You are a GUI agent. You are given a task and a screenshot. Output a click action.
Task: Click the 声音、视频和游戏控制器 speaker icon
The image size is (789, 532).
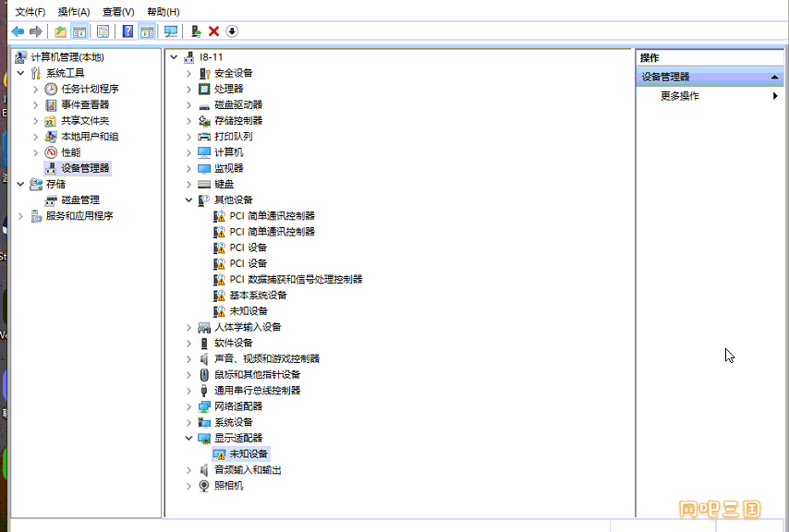pyautogui.click(x=204, y=359)
